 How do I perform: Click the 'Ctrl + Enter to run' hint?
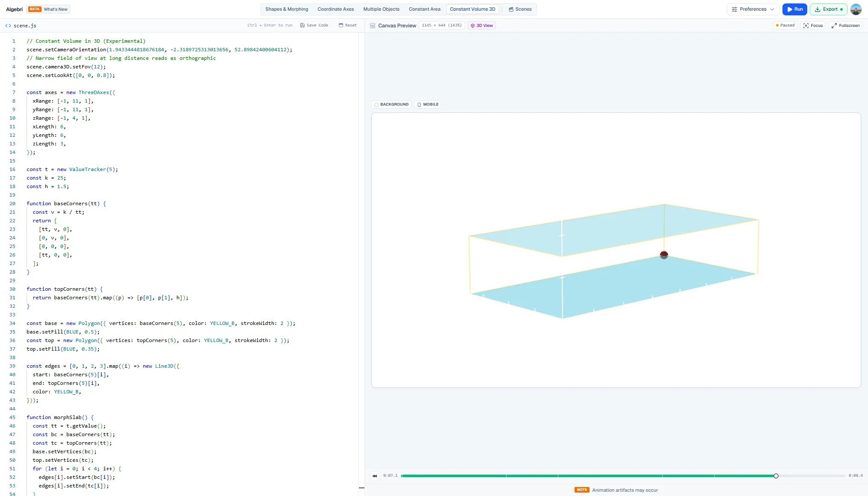click(270, 25)
